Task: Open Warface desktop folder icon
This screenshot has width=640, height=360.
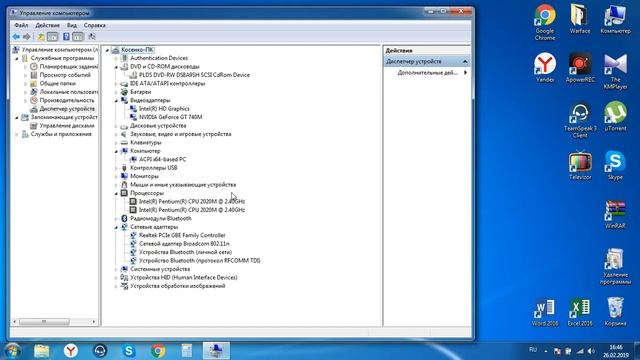Action: pyautogui.click(x=580, y=19)
